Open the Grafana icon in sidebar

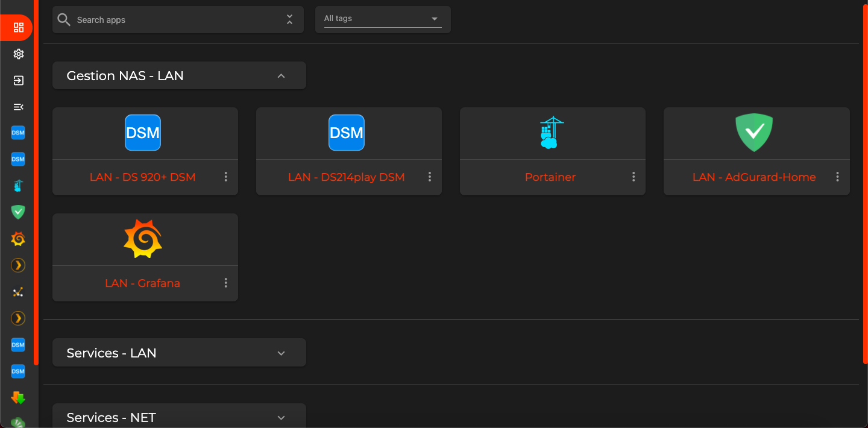(x=18, y=239)
